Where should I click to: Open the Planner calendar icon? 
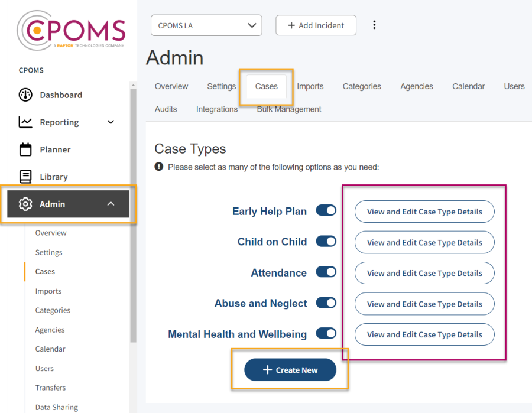coord(25,149)
